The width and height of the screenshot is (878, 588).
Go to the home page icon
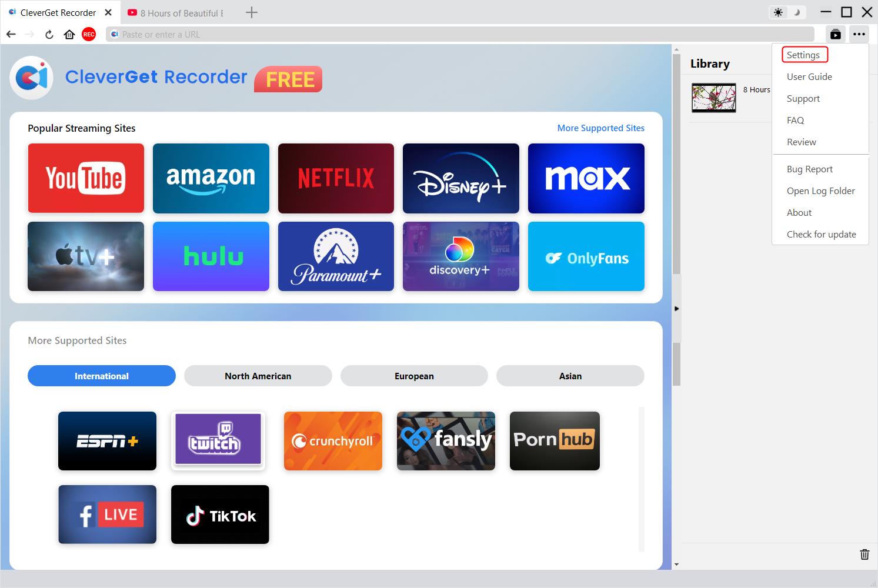click(x=69, y=34)
